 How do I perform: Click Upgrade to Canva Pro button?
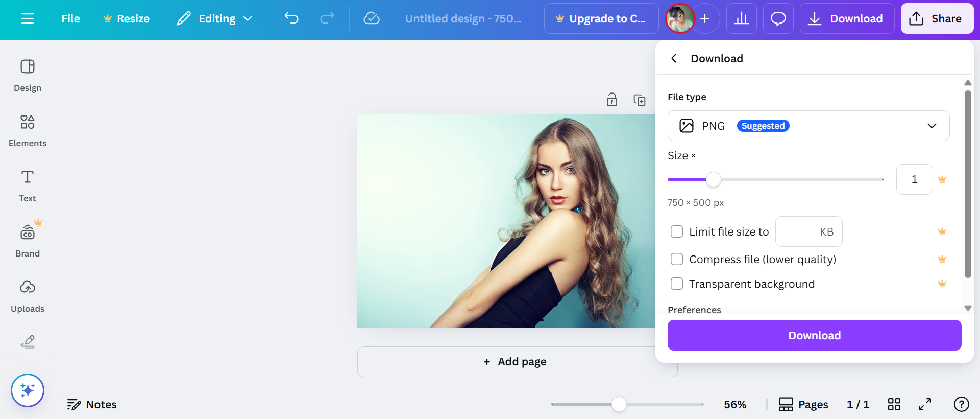coord(601,18)
